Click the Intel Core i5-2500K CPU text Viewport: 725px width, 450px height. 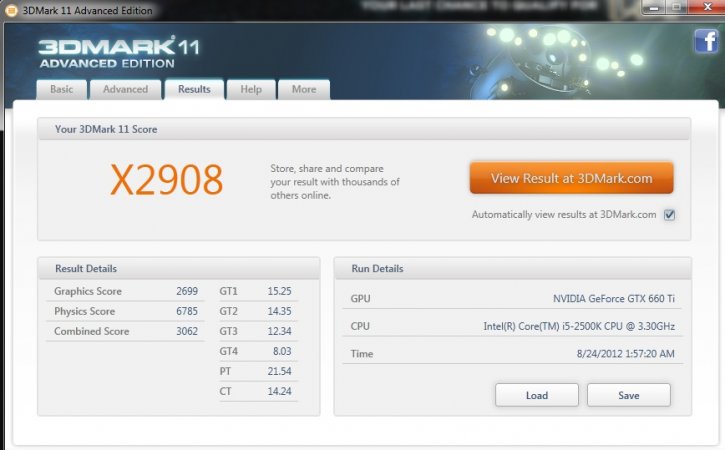[x=579, y=326]
